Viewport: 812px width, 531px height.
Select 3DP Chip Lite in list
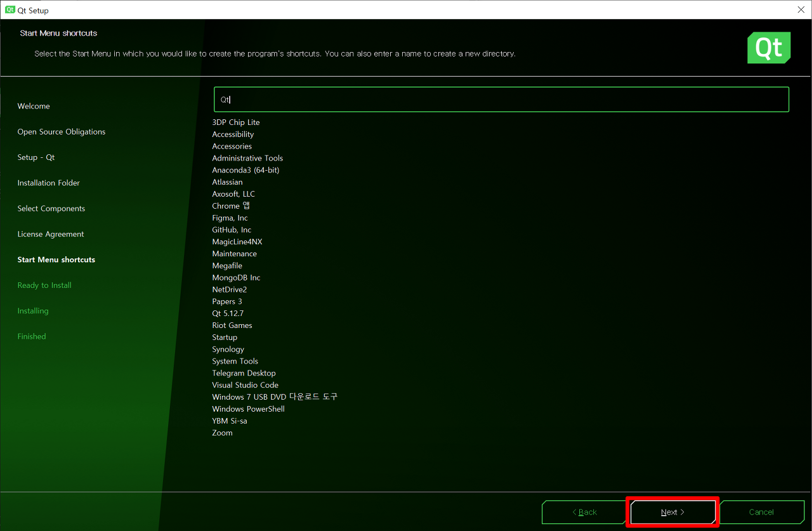point(236,122)
